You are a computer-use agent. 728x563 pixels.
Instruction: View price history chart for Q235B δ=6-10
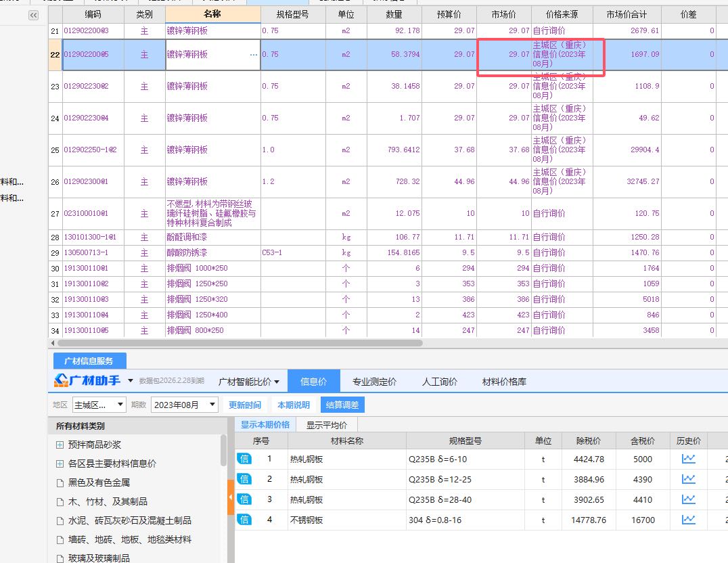pos(688,459)
